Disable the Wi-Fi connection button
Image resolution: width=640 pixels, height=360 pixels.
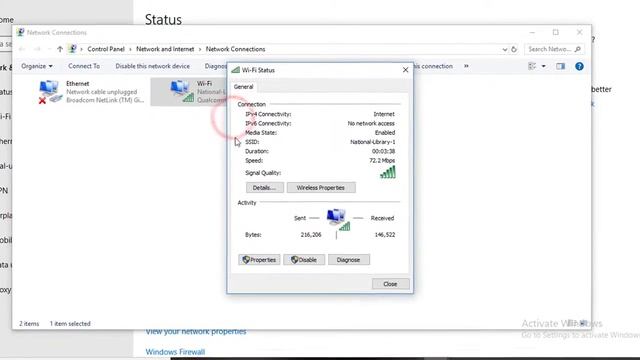[304, 260]
